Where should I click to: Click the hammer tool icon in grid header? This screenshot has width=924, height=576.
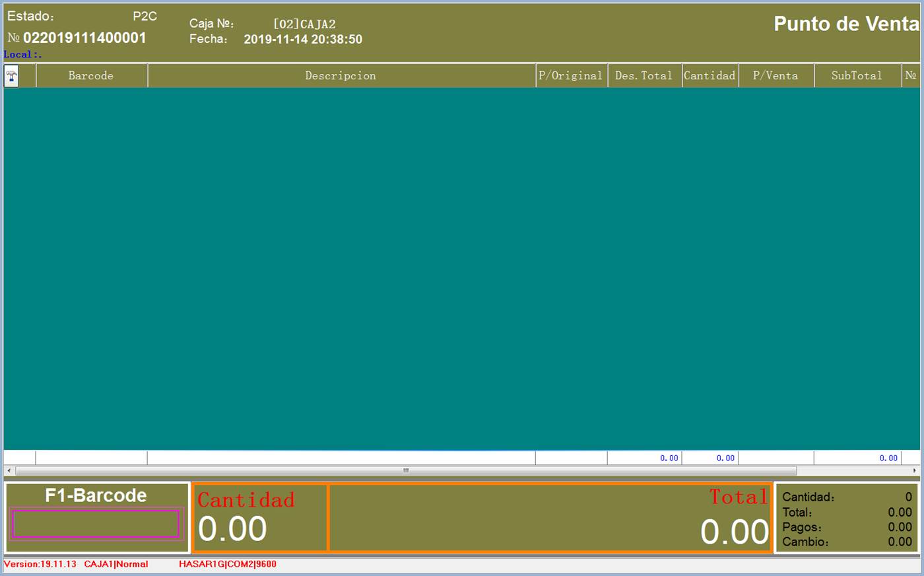pos(11,76)
